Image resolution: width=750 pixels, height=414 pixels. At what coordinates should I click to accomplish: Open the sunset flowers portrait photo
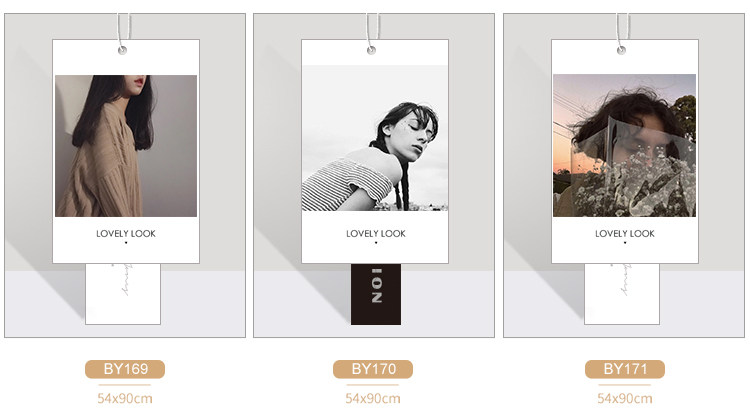point(625,145)
